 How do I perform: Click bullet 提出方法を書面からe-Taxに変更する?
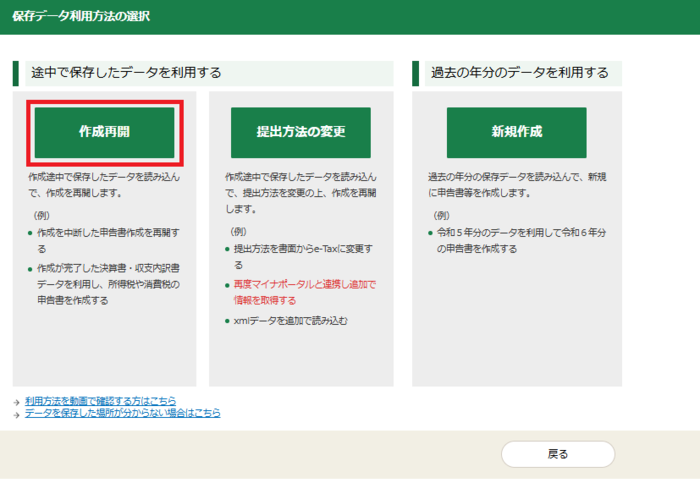coord(303,257)
